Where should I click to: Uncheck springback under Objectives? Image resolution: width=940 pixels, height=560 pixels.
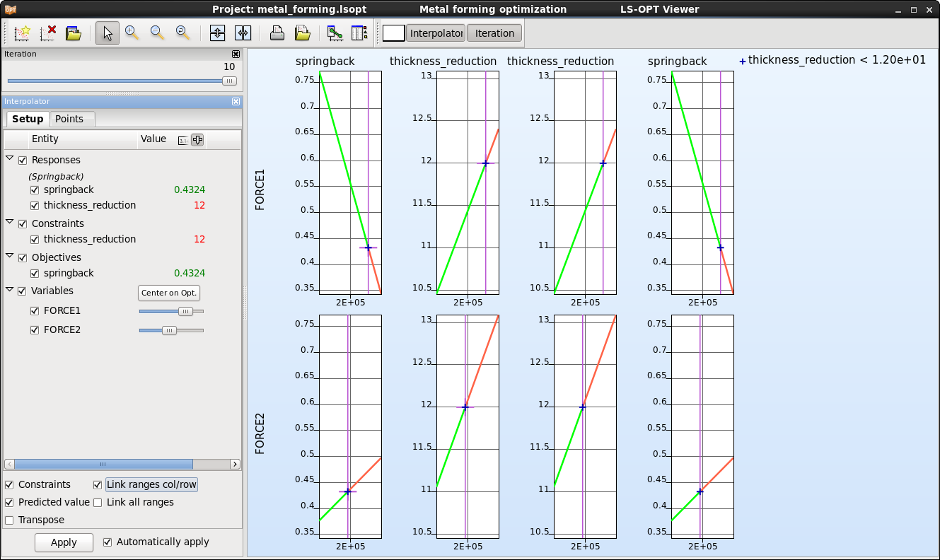[x=35, y=274]
